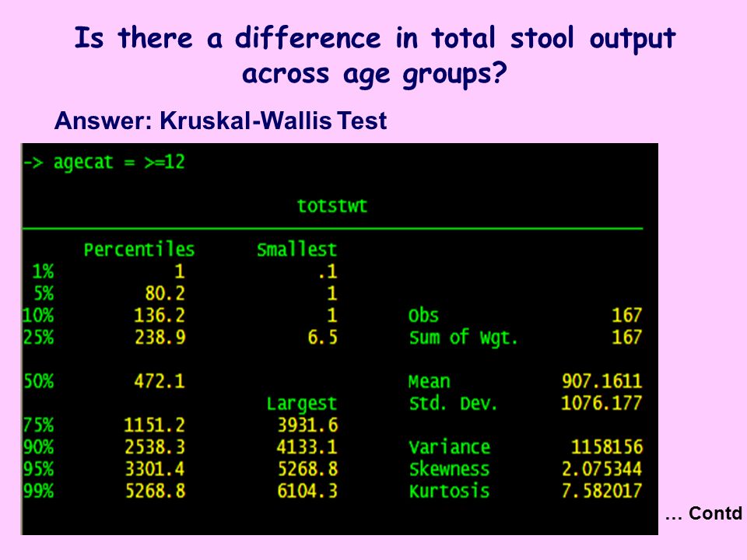Viewport: 747px width, 560px height.
Task: Click the 90% percentile value 2538.3
Action: (155, 446)
